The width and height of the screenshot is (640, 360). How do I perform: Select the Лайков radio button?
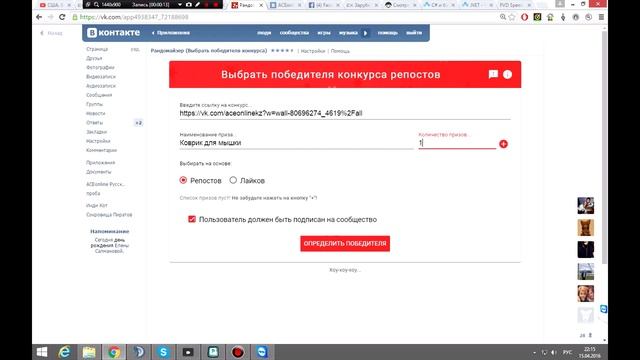233,180
